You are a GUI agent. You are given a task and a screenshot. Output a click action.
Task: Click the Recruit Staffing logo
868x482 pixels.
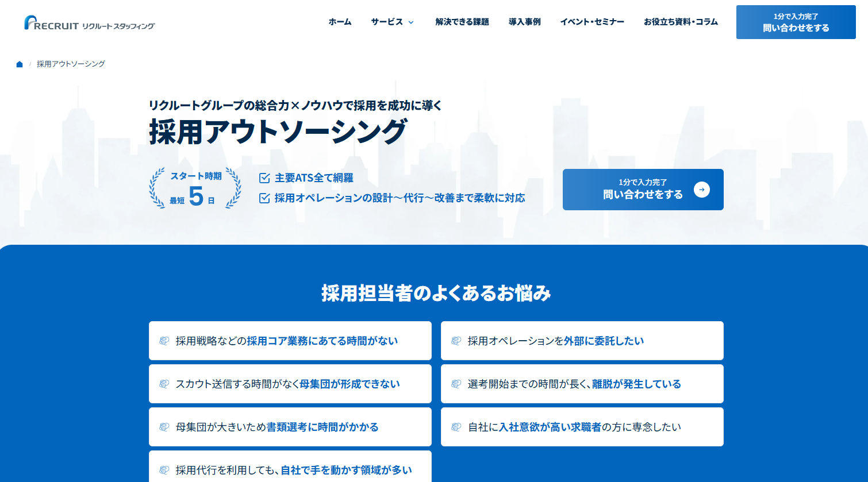click(x=90, y=23)
